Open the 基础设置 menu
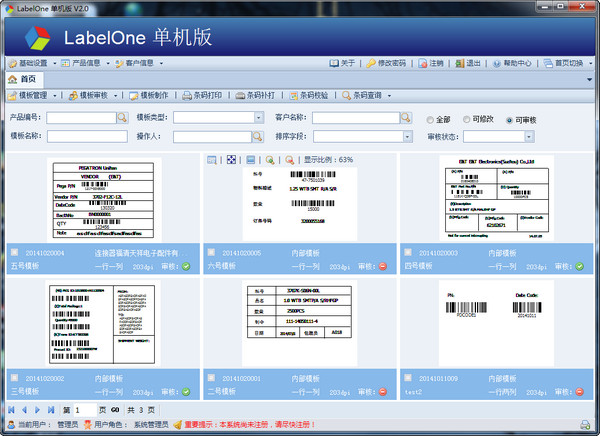This screenshot has height=436, width=600. (34, 63)
